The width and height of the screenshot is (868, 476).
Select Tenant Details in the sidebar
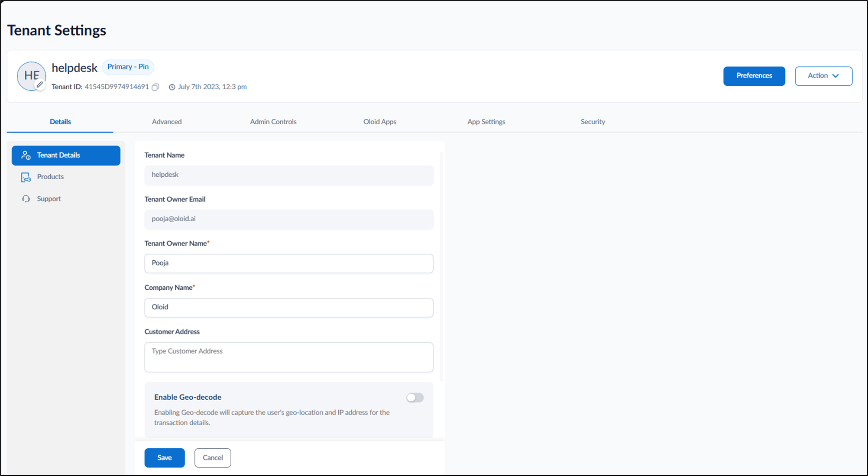click(66, 155)
